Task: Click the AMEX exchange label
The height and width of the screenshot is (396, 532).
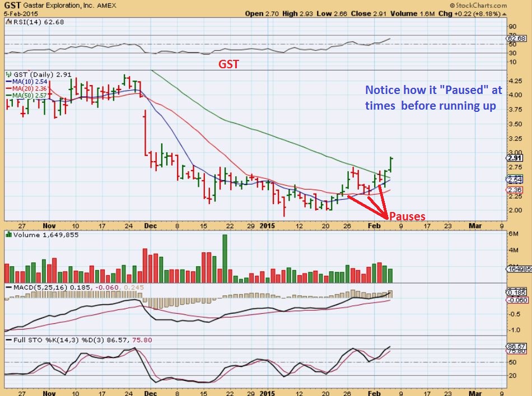Action: [x=106, y=6]
